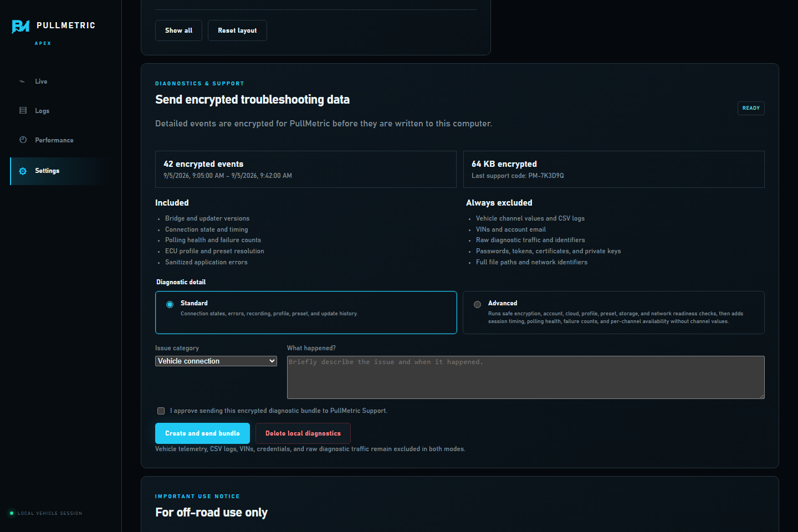
Task: Open the Live menu item
Action: (60, 81)
